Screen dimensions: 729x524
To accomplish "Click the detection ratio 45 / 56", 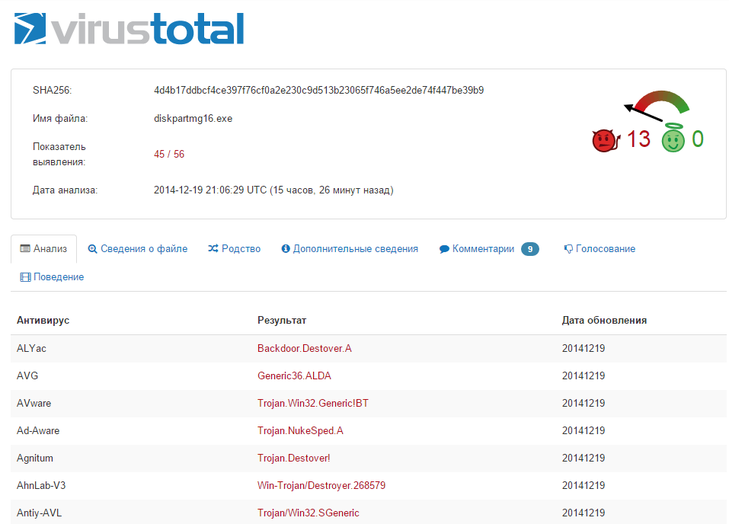I will pyautogui.click(x=169, y=154).
